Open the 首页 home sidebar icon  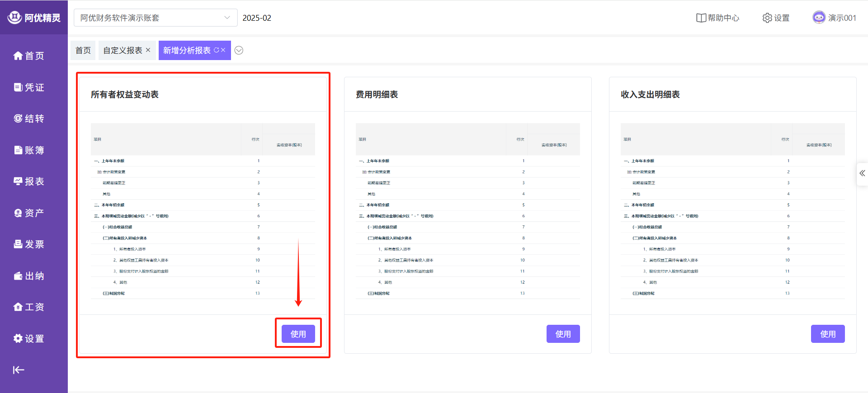click(18, 56)
